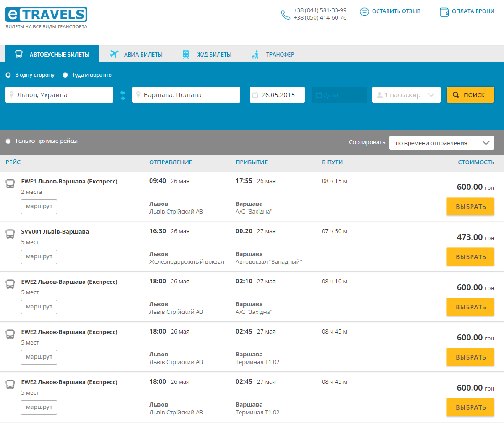Click travel time 07 ч 50 м
This screenshot has width=504, height=423.
[335, 231]
